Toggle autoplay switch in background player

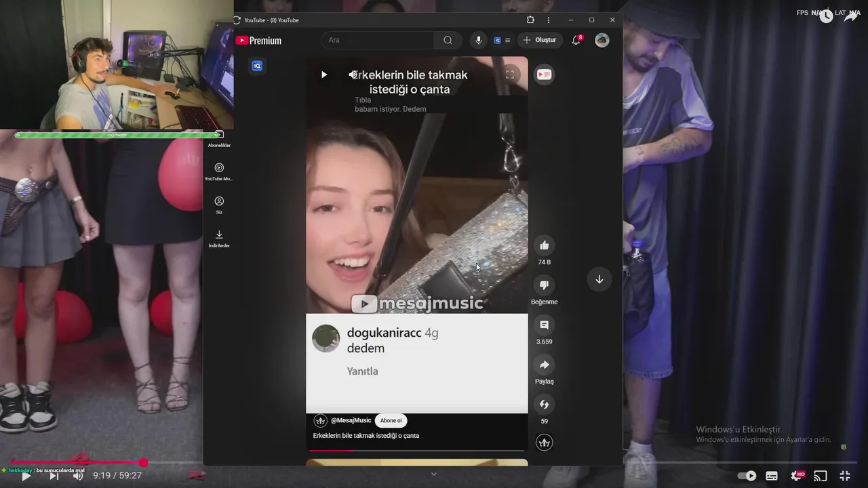[x=747, y=476]
